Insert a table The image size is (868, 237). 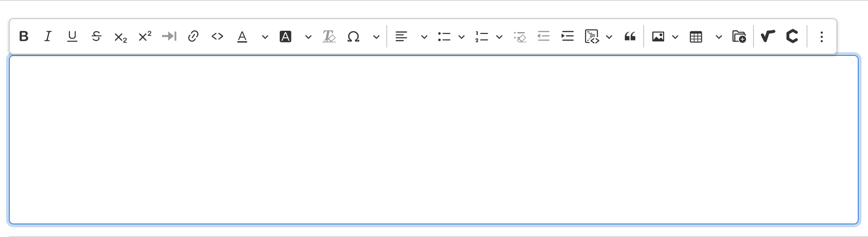696,37
